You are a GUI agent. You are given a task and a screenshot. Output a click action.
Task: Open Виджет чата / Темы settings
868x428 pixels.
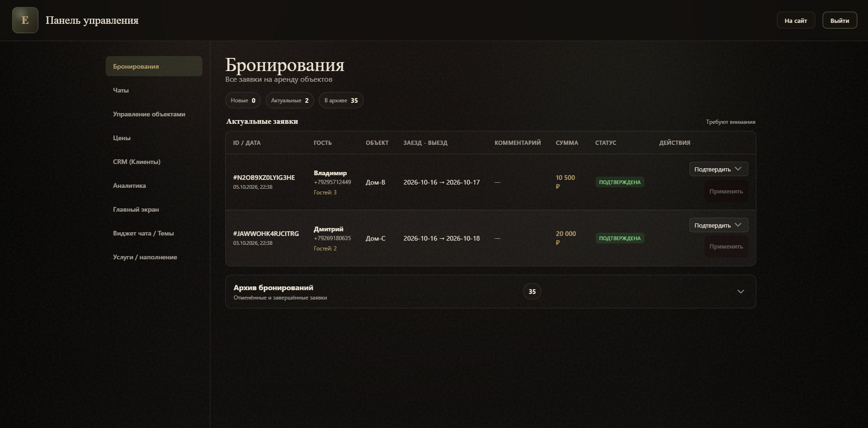[x=154, y=233]
